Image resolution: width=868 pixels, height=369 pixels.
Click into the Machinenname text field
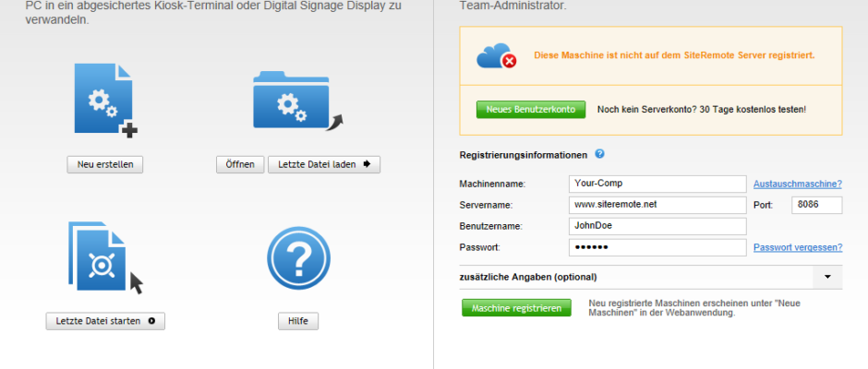(656, 184)
